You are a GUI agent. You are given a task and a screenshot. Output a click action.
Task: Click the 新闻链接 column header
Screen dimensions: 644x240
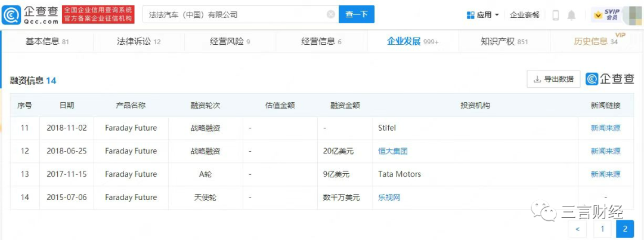[x=605, y=105]
